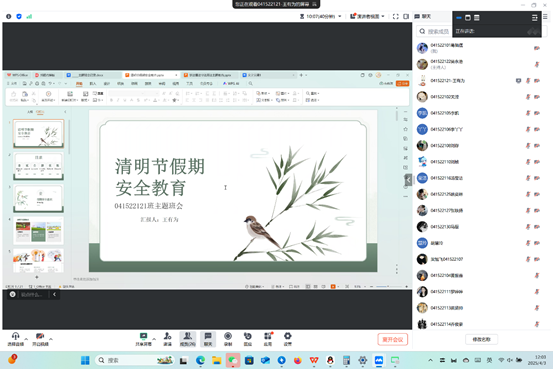Toggle the camera icon for member 041522105
The height and width of the screenshot is (369, 553).
point(537,113)
